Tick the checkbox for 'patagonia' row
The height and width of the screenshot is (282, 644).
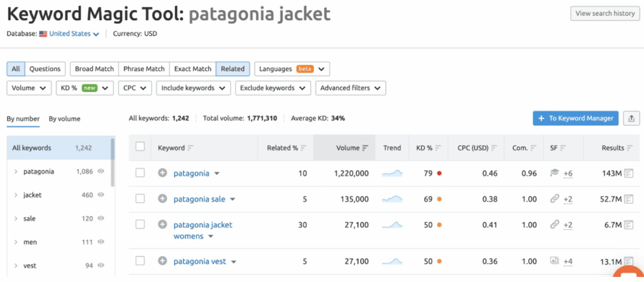[x=140, y=173]
